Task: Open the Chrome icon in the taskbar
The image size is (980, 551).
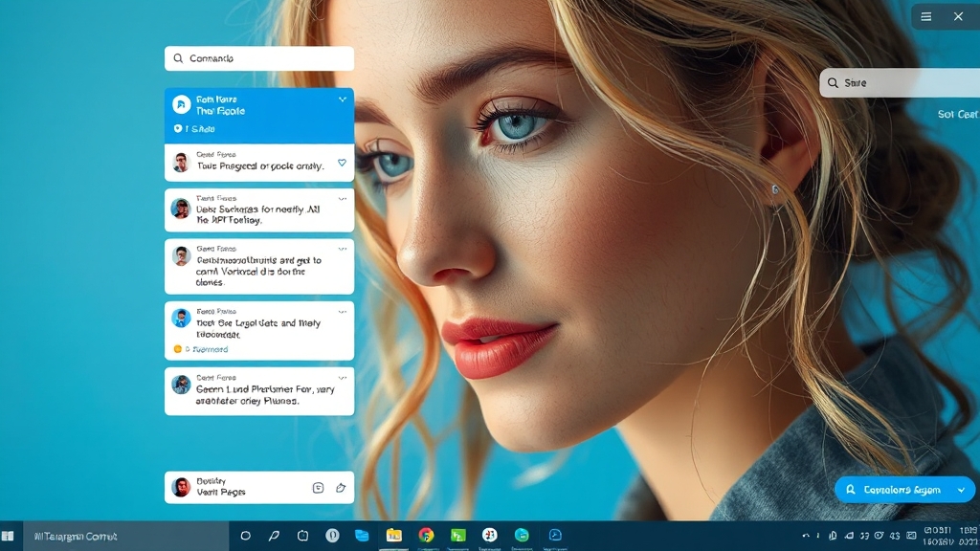Action: click(426, 536)
